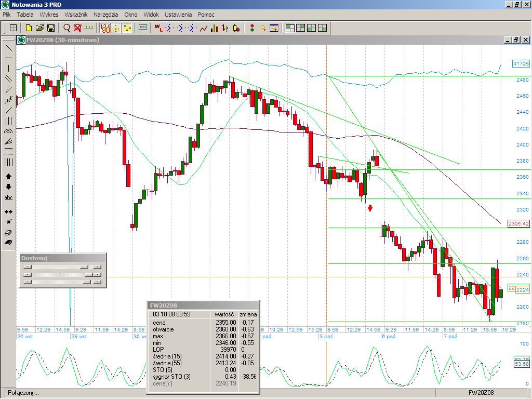This screenshot has height=399, width=532.
Task: Click the 41725 blue value label
Action: (521, 63)
